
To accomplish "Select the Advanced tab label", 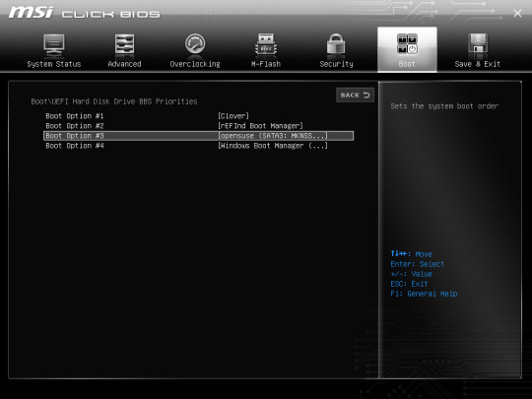I will click(124, 64).
